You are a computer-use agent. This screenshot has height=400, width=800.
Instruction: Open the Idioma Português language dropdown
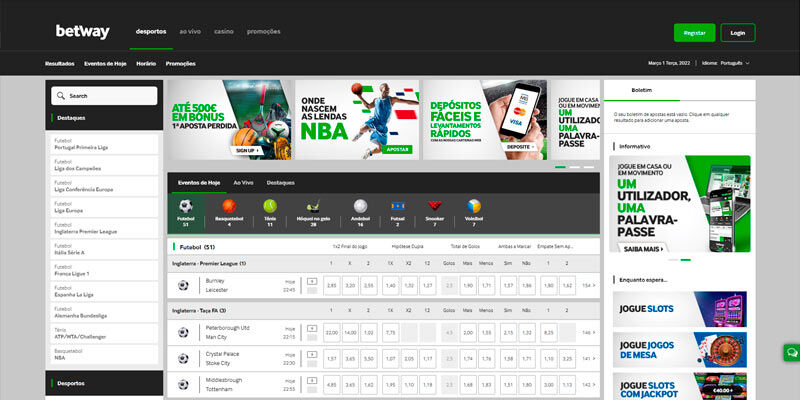point(726,63)
